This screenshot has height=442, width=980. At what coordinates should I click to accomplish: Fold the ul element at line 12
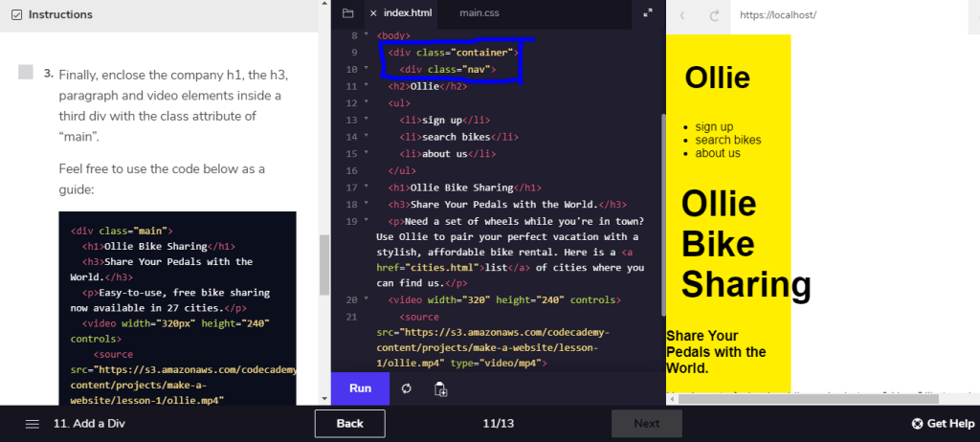tap(366, 102)
